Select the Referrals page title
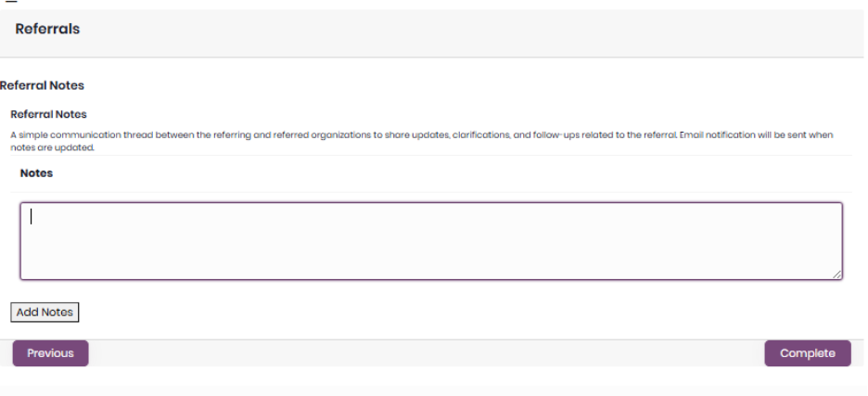This screenshot has width=868, height=396. tap(47, 29)
